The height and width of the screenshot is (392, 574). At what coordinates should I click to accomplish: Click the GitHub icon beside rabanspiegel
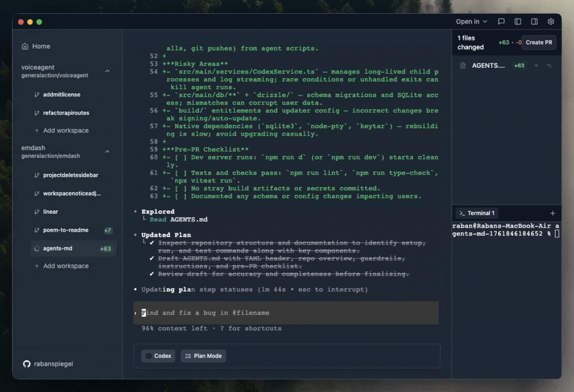tap(27, 364)
